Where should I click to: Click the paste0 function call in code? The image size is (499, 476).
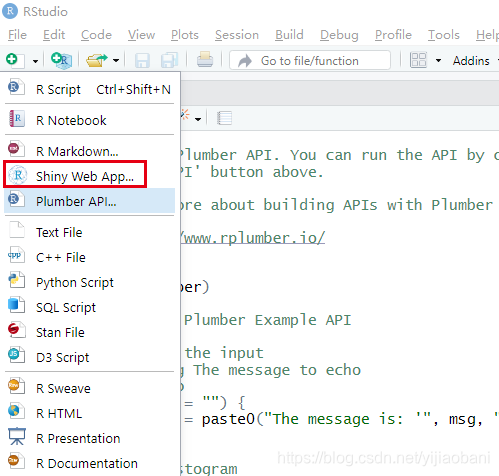point(228,419)
